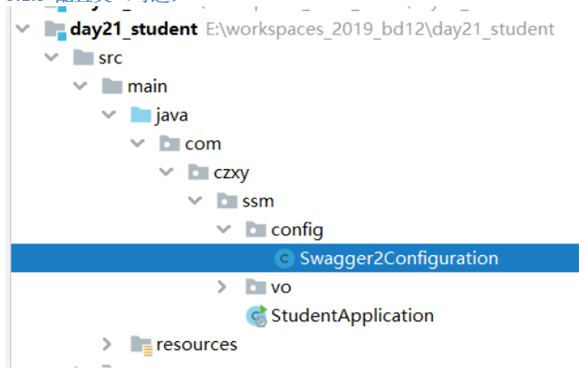Viewport: 588px width, 372px height.
Task: Click the src folder icon
Action: [82, 59]
